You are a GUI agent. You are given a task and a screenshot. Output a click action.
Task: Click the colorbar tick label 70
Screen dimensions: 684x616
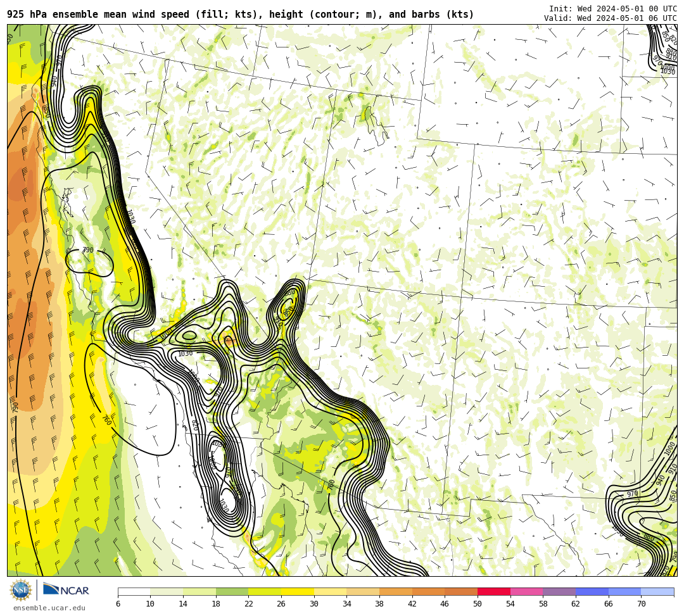coord(641,604)
